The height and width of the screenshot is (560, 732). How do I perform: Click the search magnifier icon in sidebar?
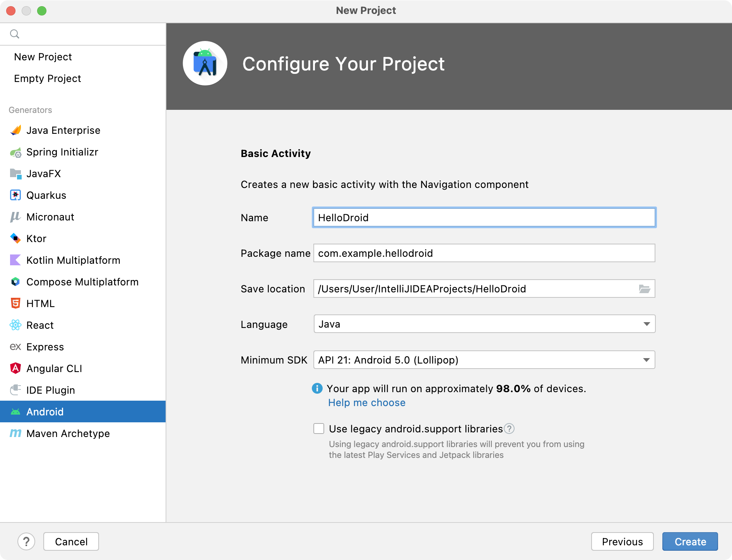pyautogui.click(x=15, y=34)
